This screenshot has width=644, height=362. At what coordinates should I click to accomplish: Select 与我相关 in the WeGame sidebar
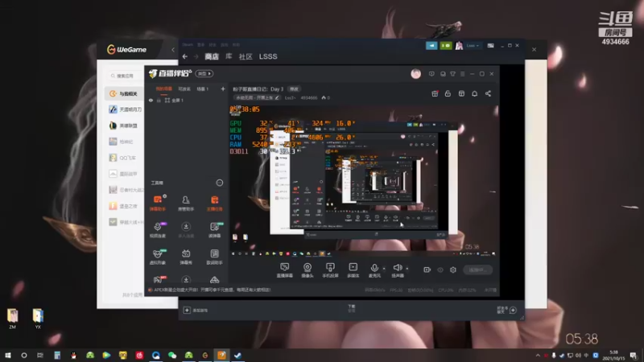point(124,93)
